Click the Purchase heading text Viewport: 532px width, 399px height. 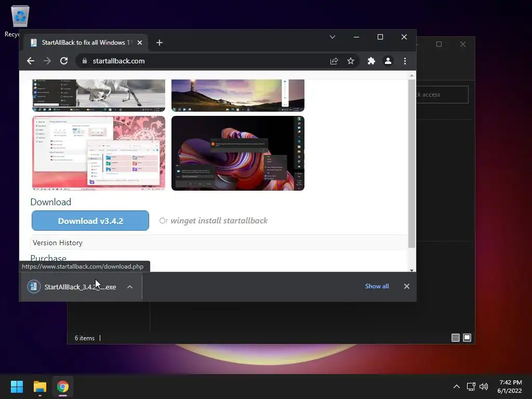click(48, 259)
